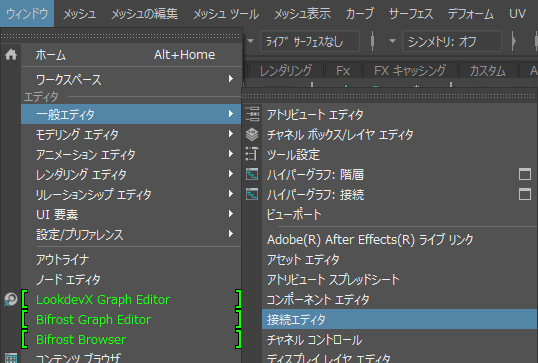Expand the レンダリング エディタ submenu arrow

[231, 174]
